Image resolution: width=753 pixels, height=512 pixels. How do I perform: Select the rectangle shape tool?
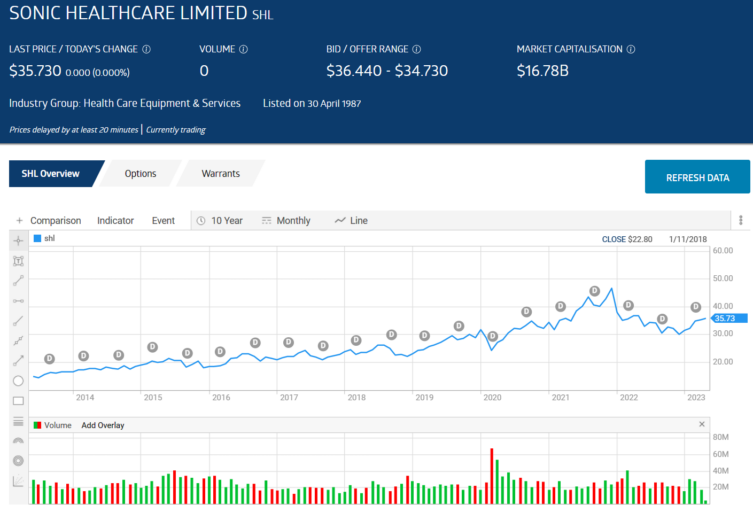click(x=18, y=401)
